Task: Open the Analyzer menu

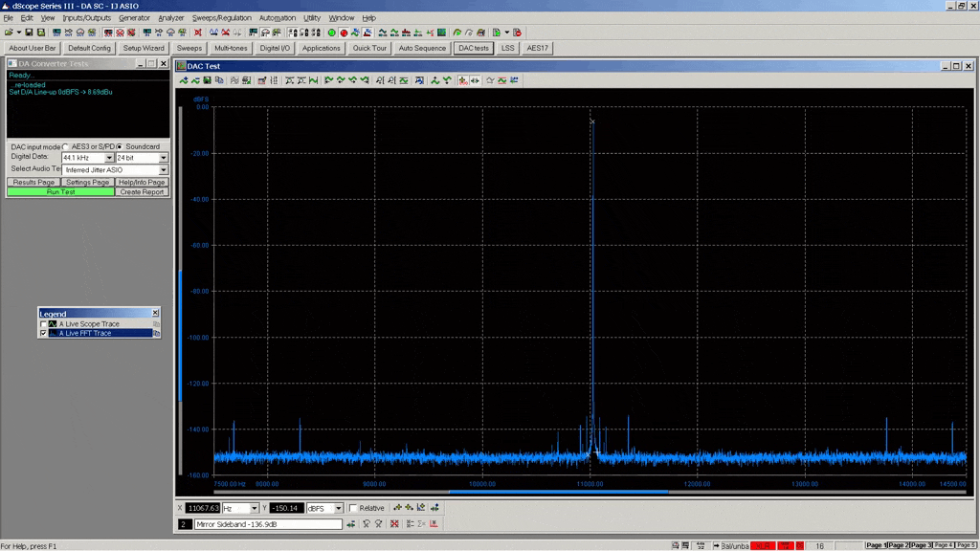Action: pos(170,18)
